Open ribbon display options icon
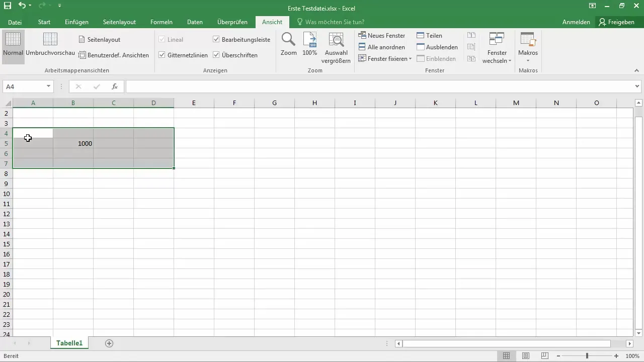This screenshot has width=644, height=362. [592, 6]
